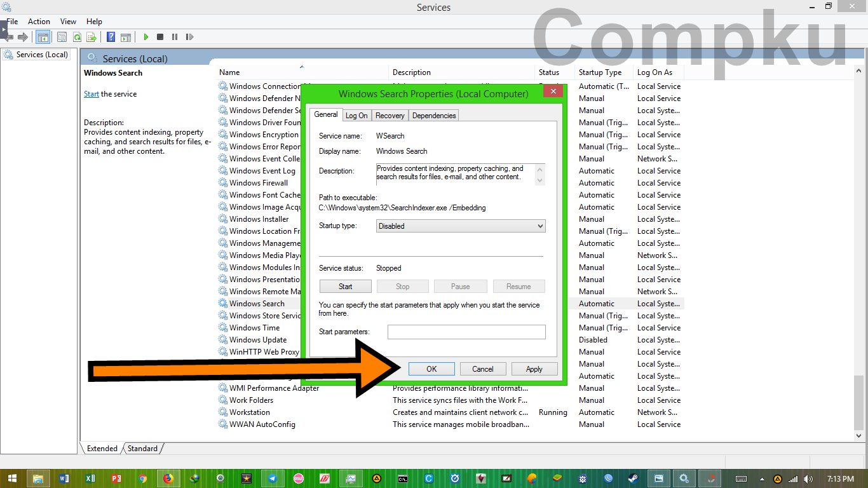Sort by the Description column header
The width and height of the screenshot is (868, 488).
(463, 72)
